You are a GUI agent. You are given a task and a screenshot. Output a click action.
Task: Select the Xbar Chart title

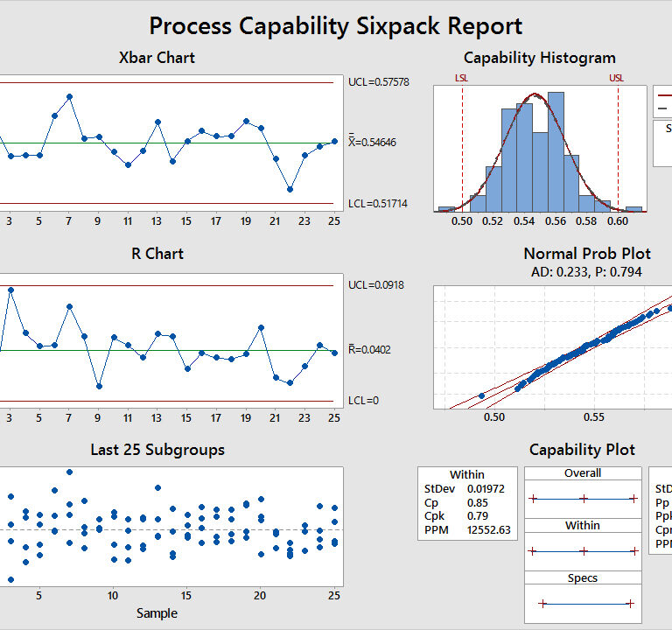[157, 58]
